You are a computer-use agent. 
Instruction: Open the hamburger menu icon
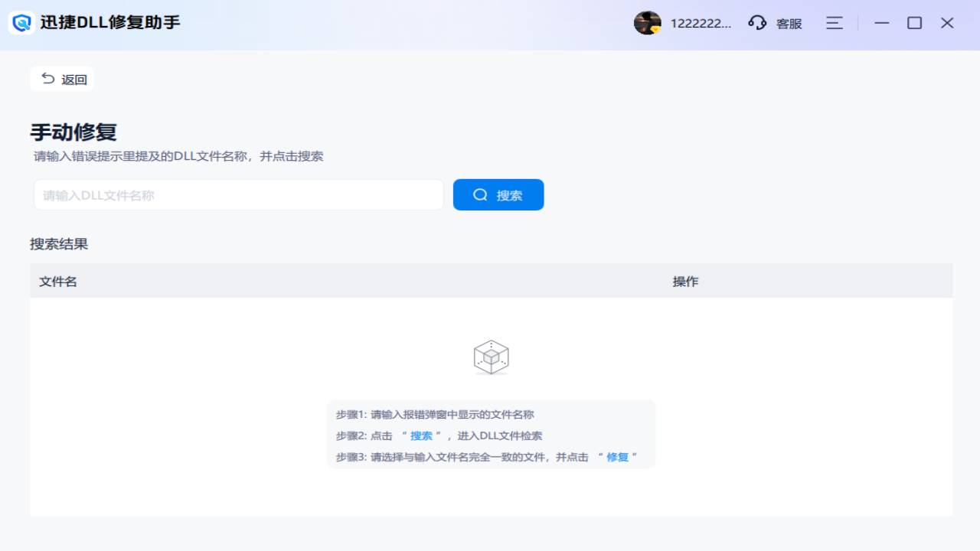click(835, 23)
